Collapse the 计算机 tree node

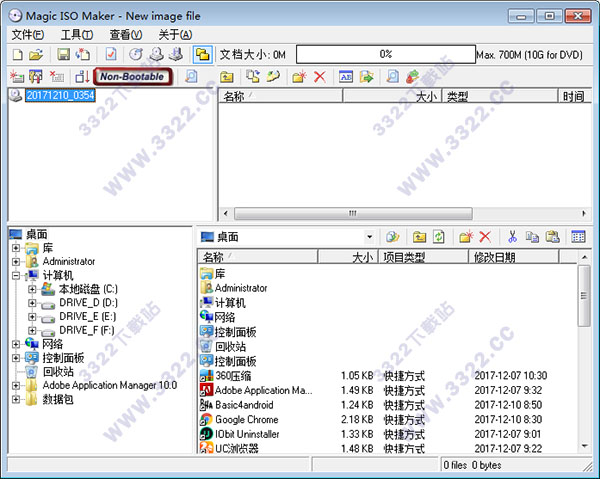click(x=16, y=275)
